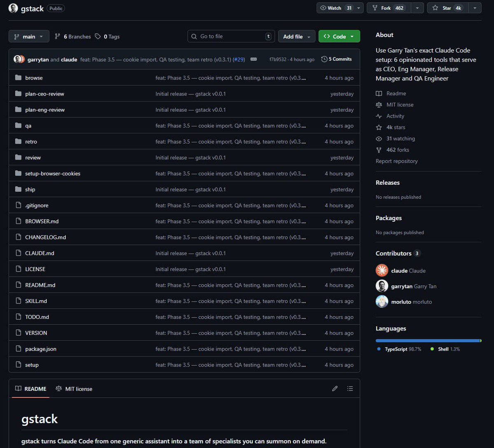
Task: Expand commit message ellipsis button
Action: click(x=254, y=59)
